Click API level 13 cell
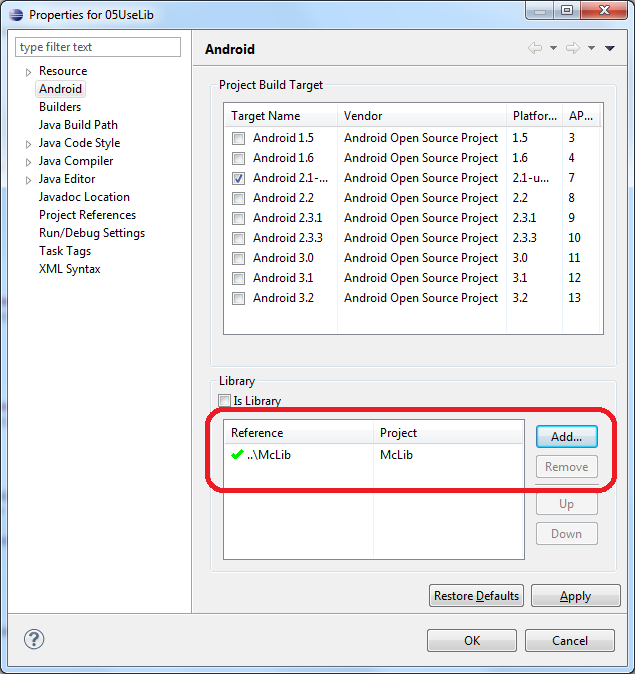Image resolution: width=635 pixels, height=674 pixels. click(x=574, y=298)
